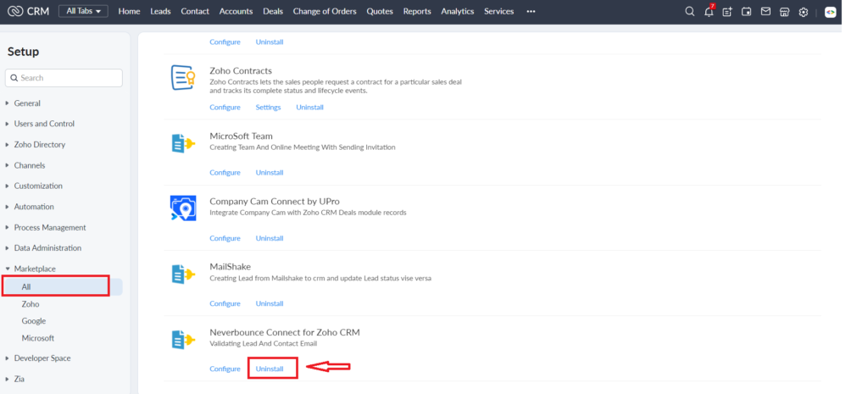This screenshot has height=394, width=868.
Task: Open the search icon in top bar
Action: (x=689, y=12)
